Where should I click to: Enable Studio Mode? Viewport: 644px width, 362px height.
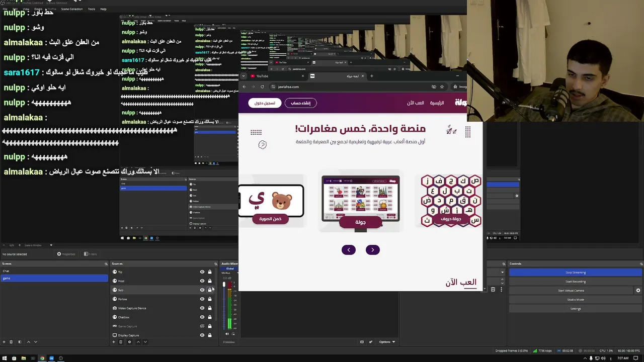(x=576, y=300)
